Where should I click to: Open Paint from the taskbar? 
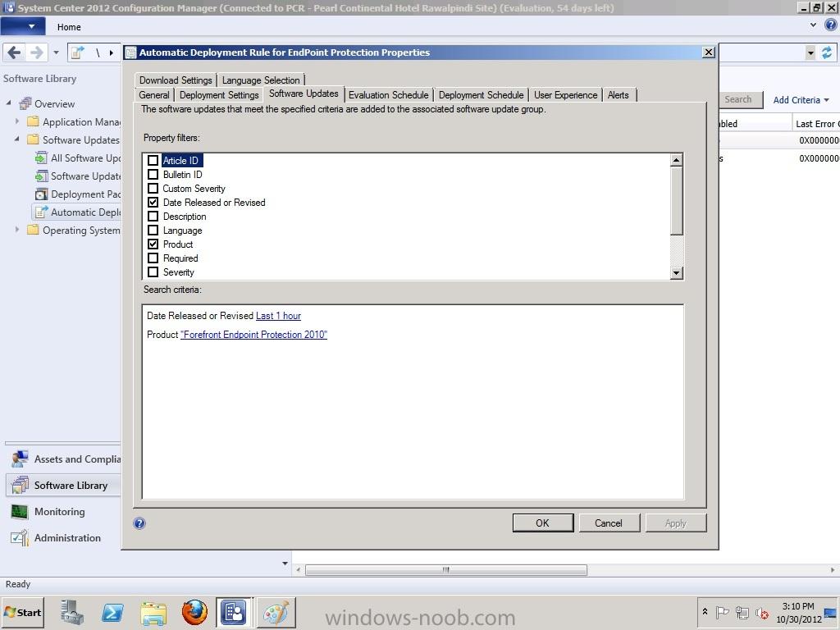(x=276, y=612)
